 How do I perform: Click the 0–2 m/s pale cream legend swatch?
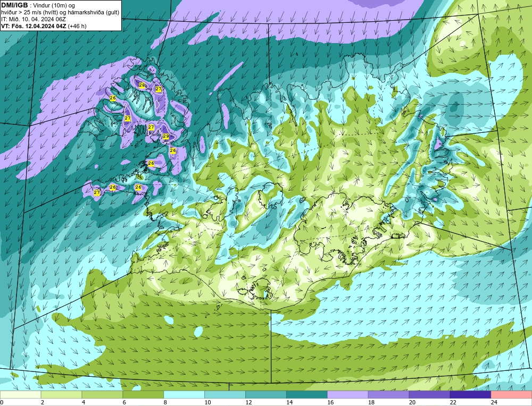(20, 395)
